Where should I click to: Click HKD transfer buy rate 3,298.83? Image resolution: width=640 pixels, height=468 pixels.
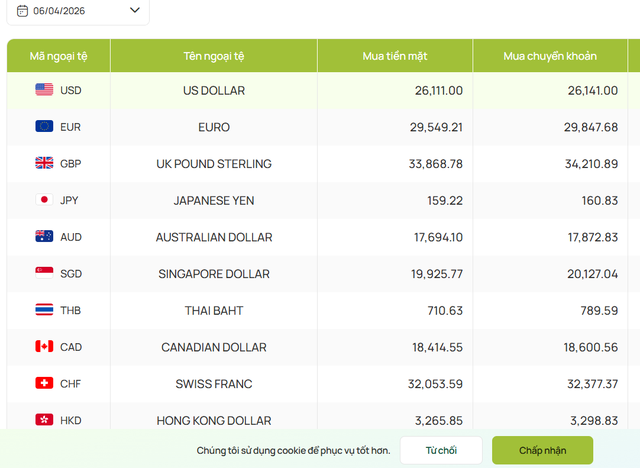(594, 421)
